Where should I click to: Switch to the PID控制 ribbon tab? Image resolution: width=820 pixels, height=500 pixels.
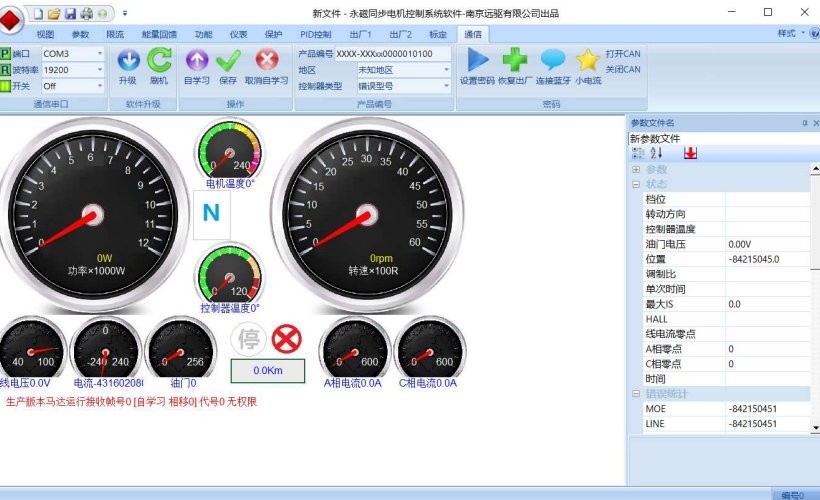(x=315, y=35)
